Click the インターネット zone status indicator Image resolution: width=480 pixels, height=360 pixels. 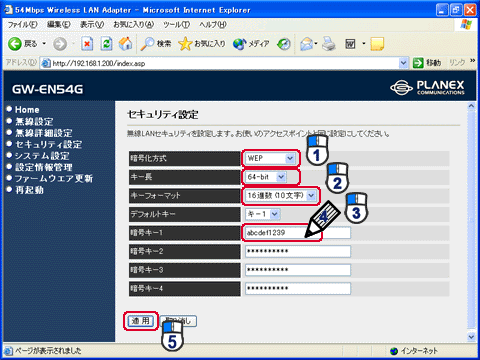pos(414,351)
